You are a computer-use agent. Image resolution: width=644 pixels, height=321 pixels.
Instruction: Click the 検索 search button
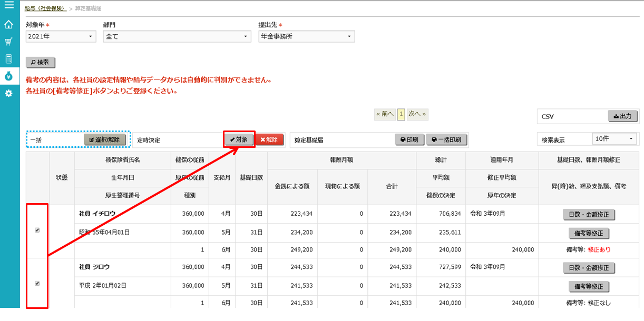click(41, 62)
